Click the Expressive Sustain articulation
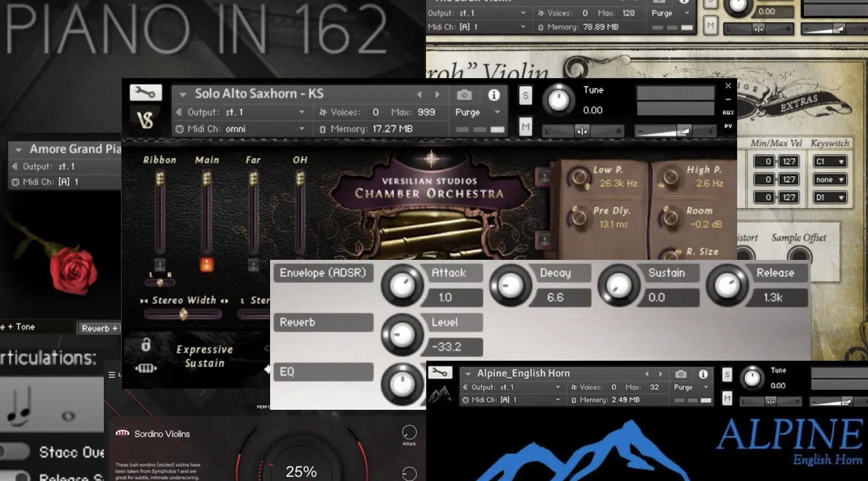The height and width of the screenshot is (481, 868). [x=205, y=356]
